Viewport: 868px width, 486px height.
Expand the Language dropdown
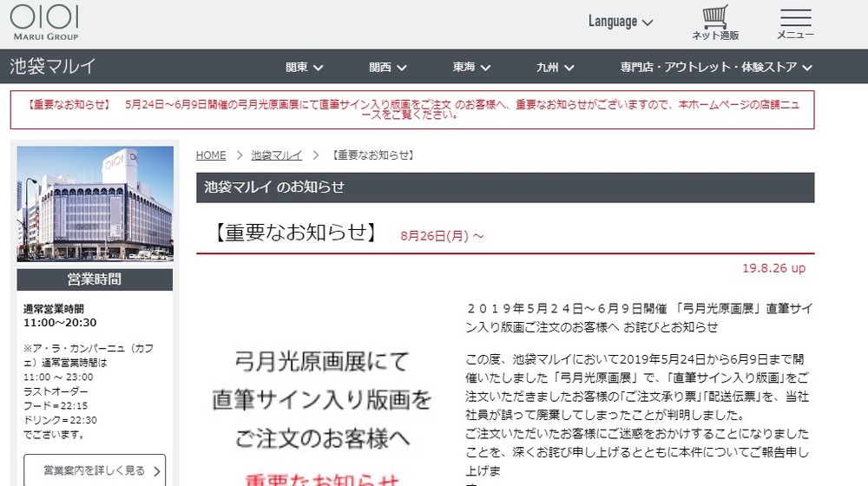point(621,22)
